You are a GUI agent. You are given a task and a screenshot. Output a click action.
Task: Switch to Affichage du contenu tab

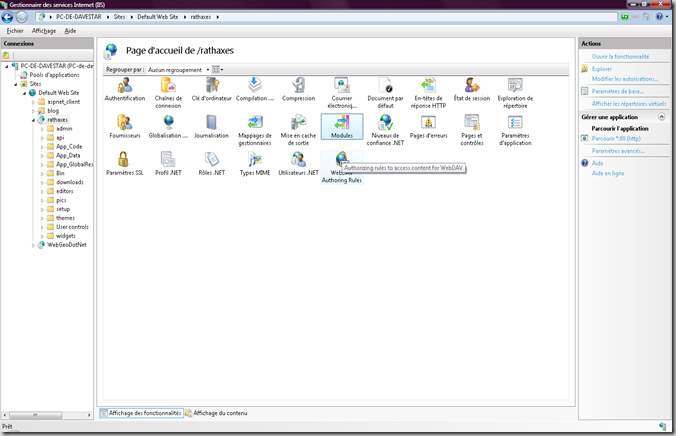216,413
